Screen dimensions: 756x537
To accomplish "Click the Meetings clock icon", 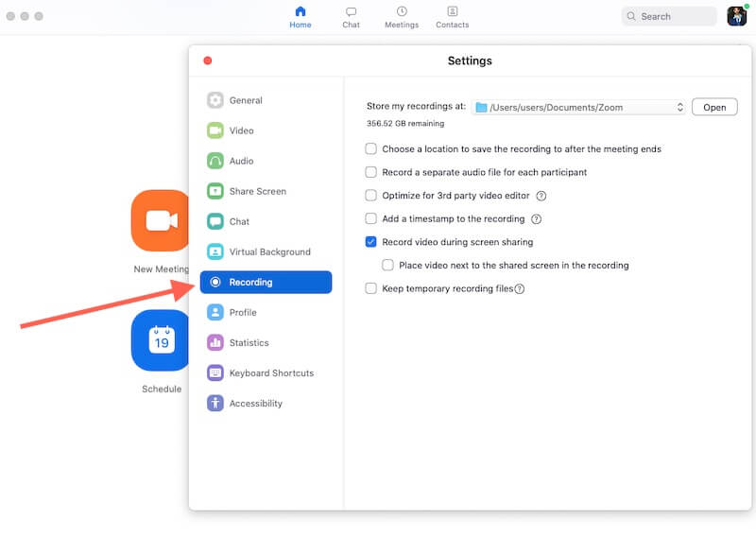I will tap(402, 11).
